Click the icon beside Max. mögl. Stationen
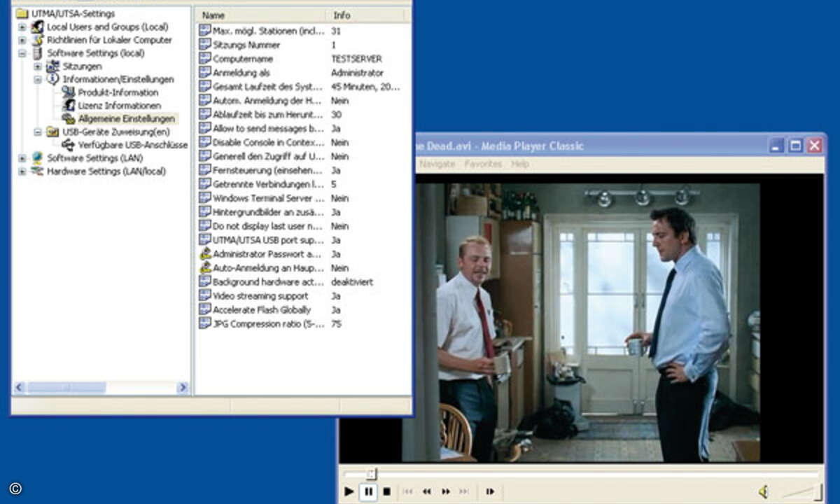 coord(204,30)
